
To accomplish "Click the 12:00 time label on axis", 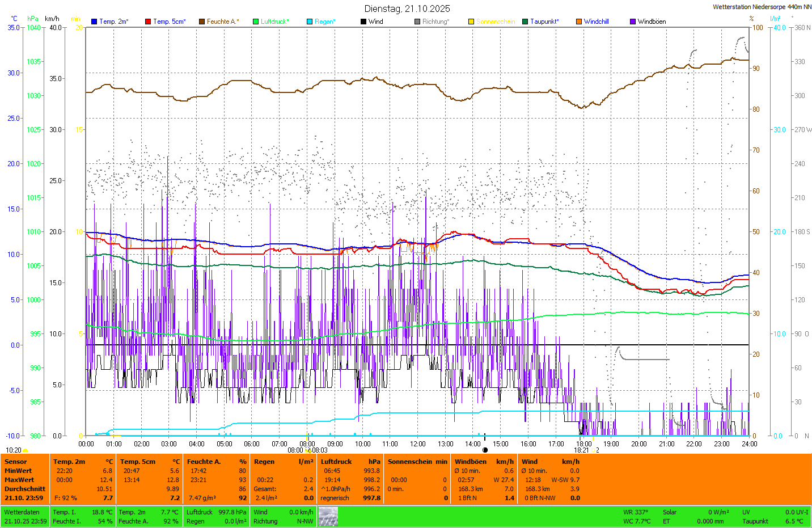I will (418, 444).
